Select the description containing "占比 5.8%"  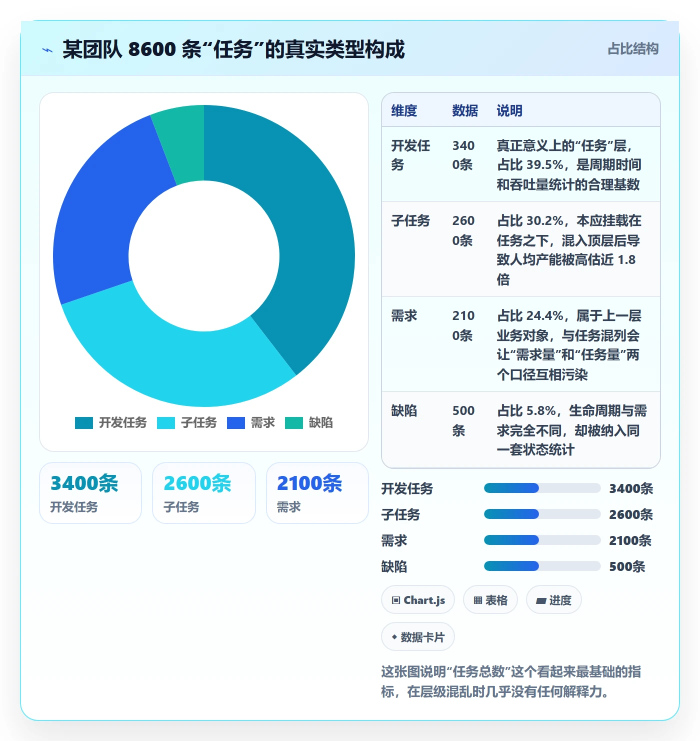pyautogui.click(x=571, y=430)
